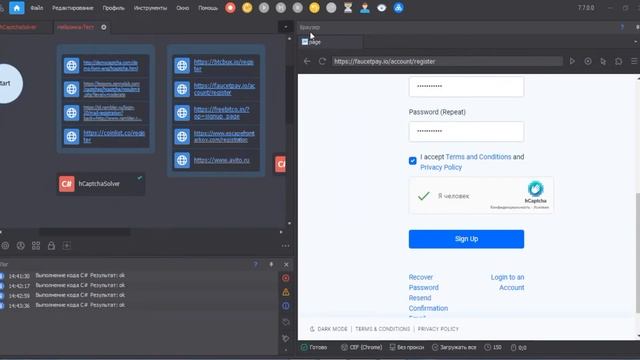
Task: Open the Инструменты menu
Action: coord(150,8)
